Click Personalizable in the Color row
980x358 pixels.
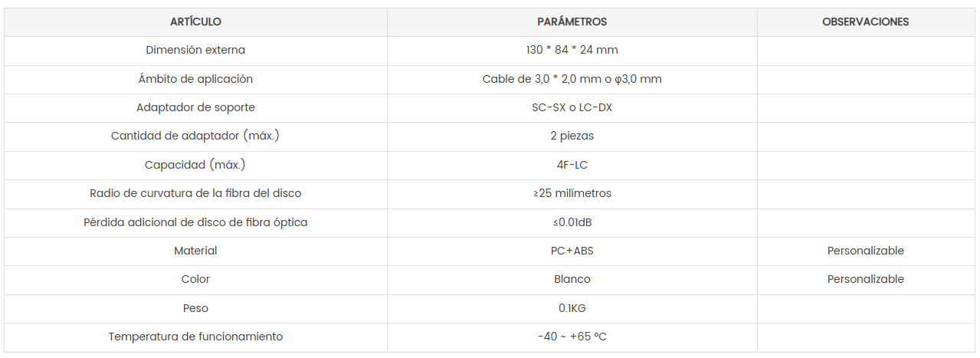click(x=865, y=280)
